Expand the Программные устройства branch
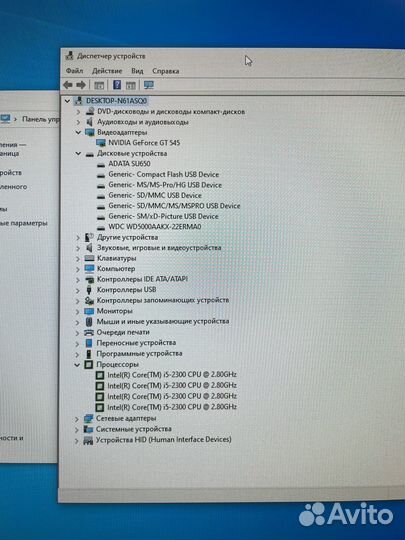This screenshot has height=540, width=405. pyautogui.click(x=77, y=354)
